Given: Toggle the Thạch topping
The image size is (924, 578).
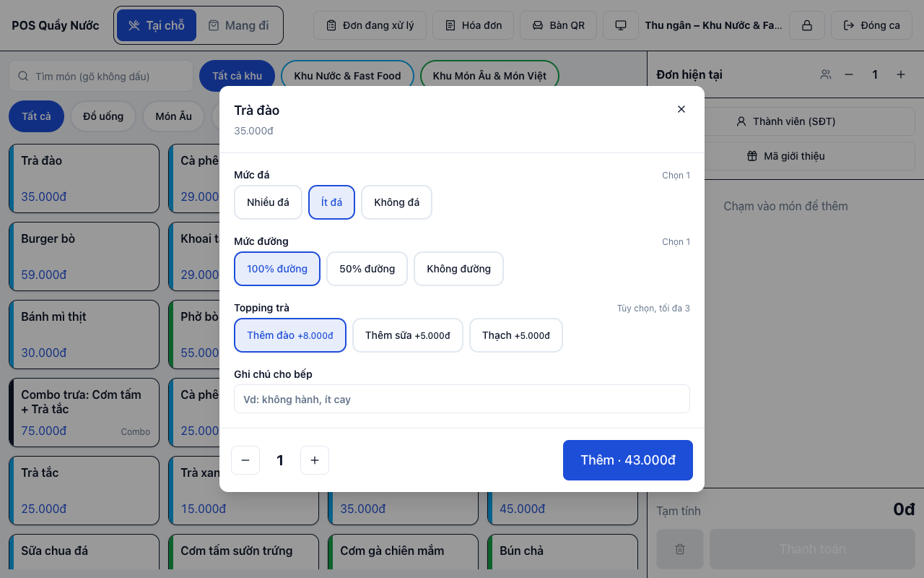Looking at the screenshot, I should [516, 335].
